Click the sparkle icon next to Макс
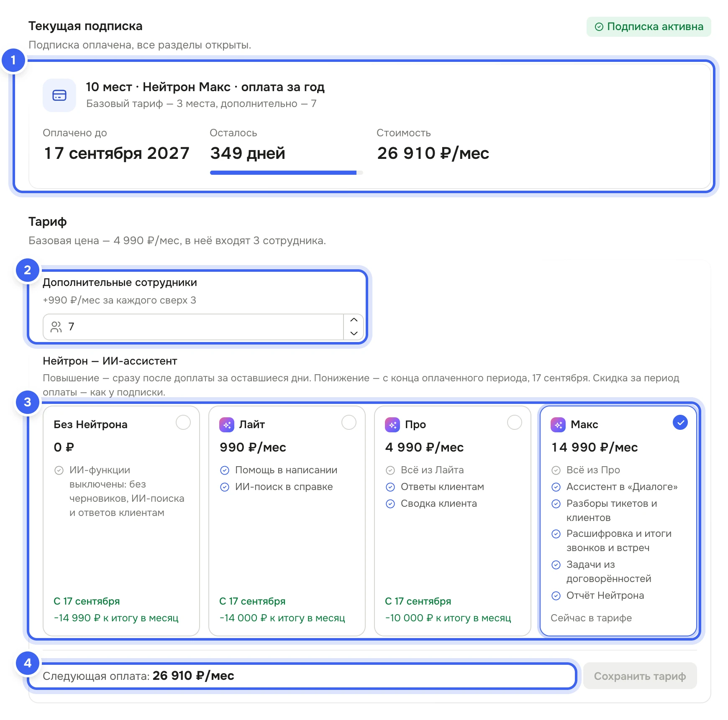Viewport: 728px width, 720px height. (x=558, y=425)
